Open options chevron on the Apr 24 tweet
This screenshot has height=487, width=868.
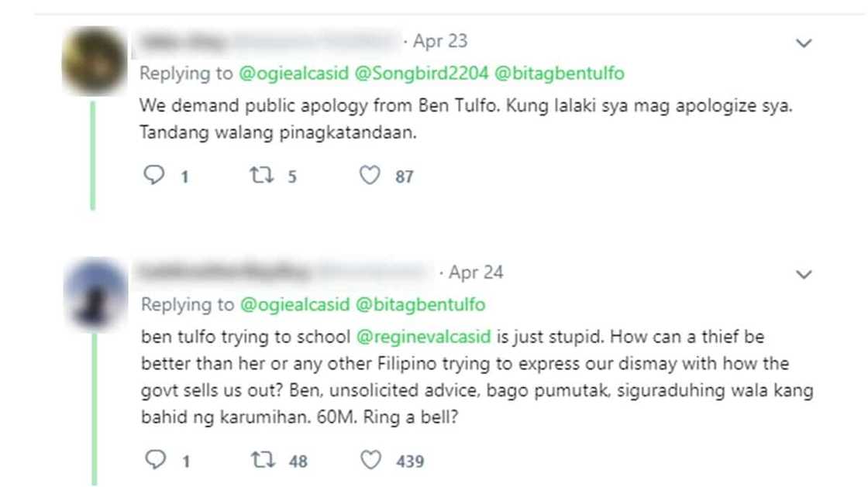click(804, 275)
